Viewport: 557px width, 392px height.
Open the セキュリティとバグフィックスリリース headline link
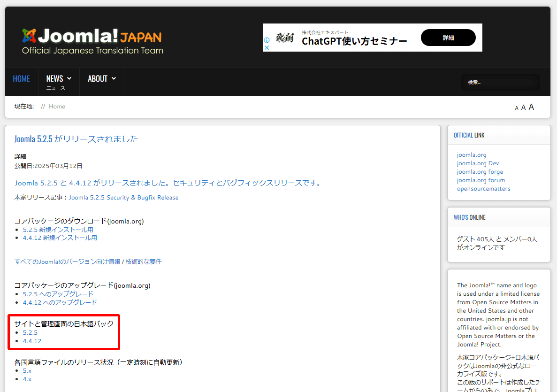(x=168, y=183)
